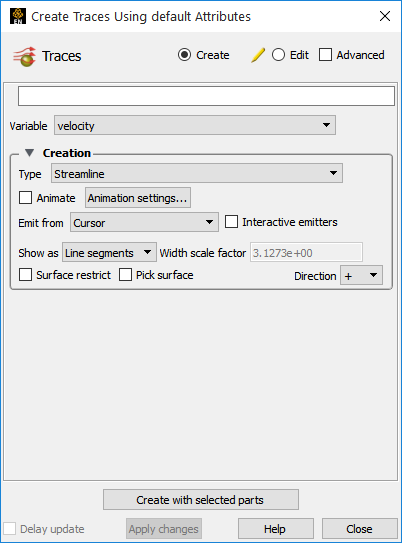The height and width of the screenshot is (543, 402).
Task: Click the Traces particle icon
Action: click(24, 56)
